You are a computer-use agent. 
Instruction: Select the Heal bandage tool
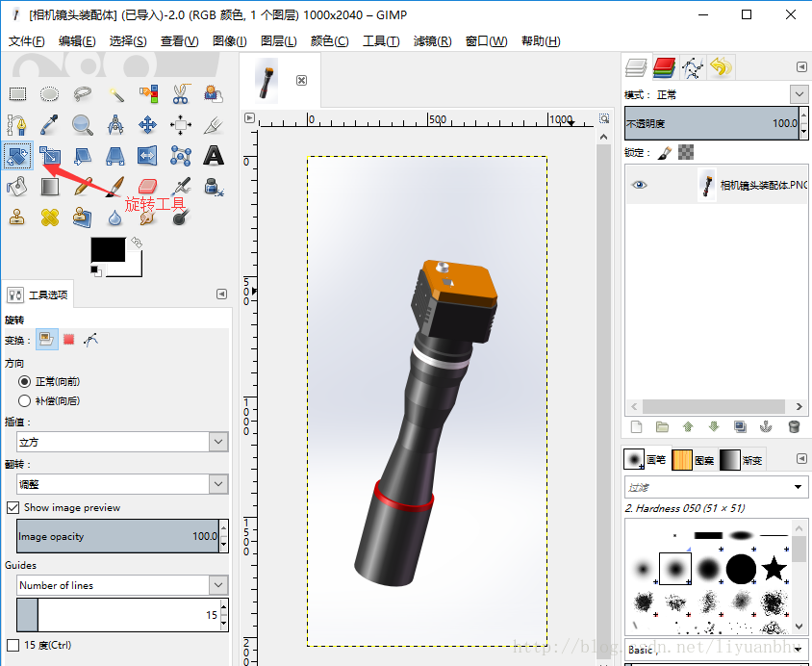pyautogui.click(x=50, y=218)
